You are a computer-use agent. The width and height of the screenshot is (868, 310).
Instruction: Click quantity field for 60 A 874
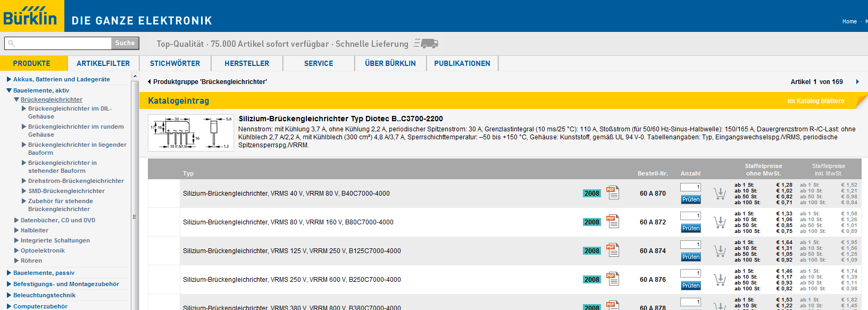[x=690, y=245]
